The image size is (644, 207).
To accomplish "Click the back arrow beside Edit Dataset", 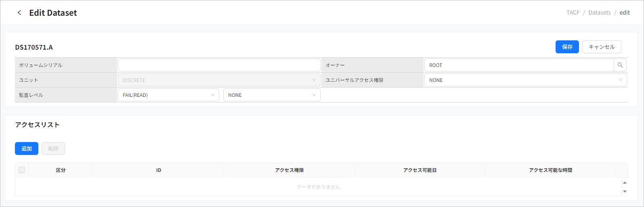I will click(19, 13).
